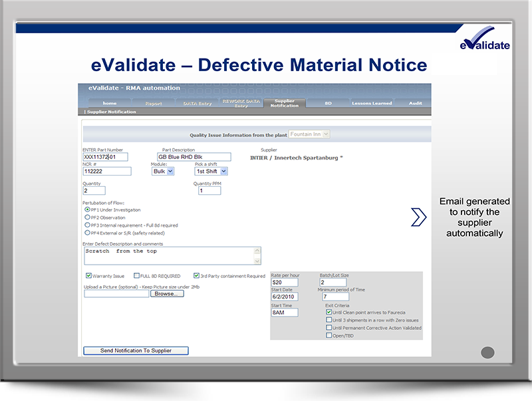Viewport: 532px width, 407px height.
Task: Click the Browse button
Action: (168, 294)
